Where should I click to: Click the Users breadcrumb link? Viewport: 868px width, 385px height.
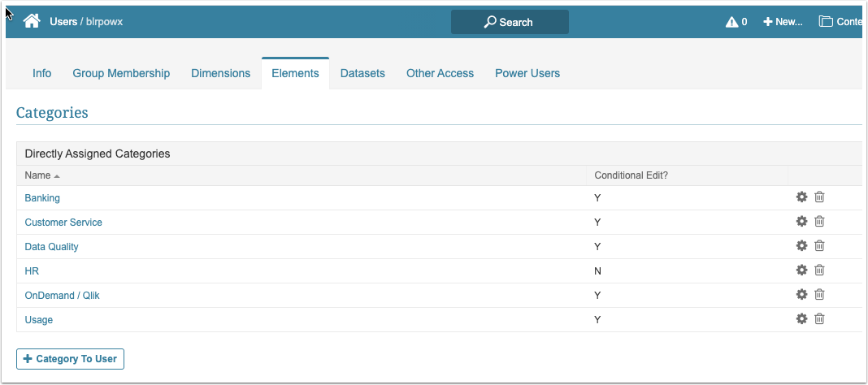coord(63,22)
